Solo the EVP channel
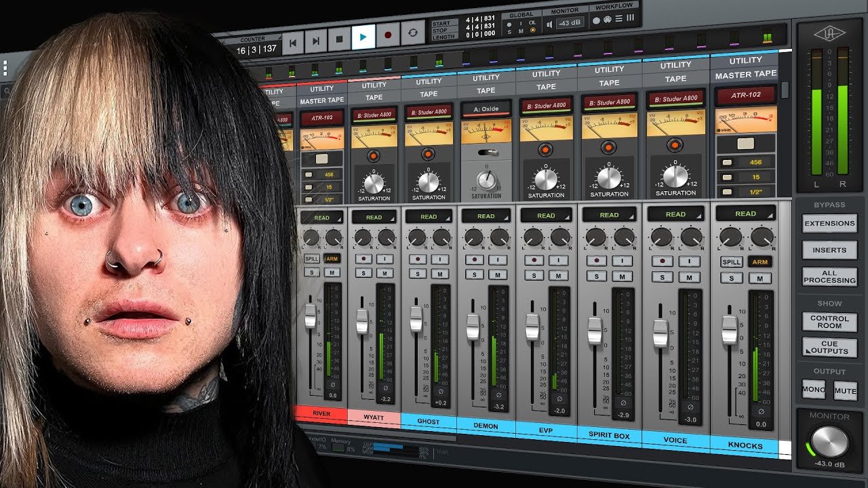The height and width of the screenshot is (488, 868). 534,275
